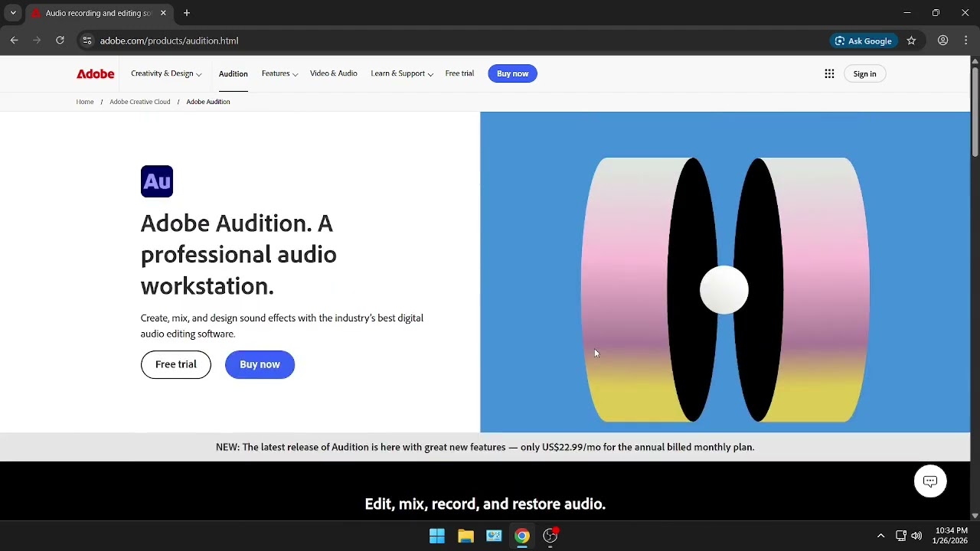Select the Audition nav tab
This screenshot has height=551, width=980.
[233, 73]
